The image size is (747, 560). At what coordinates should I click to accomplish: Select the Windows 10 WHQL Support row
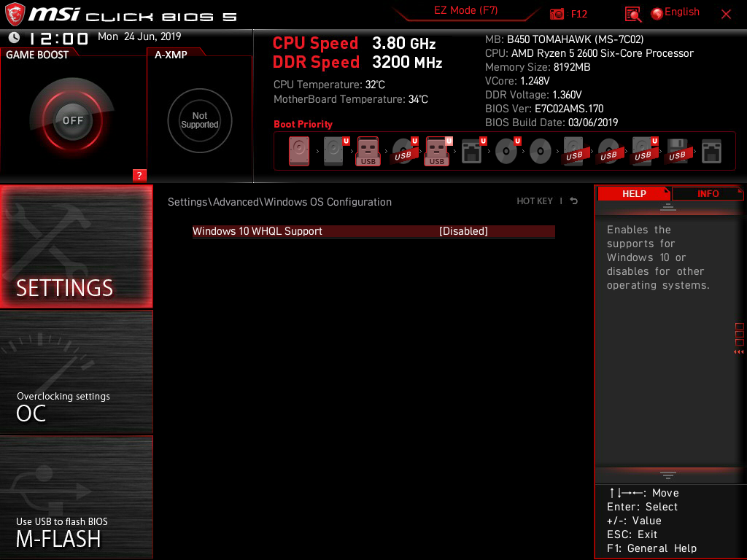[373, 231]
